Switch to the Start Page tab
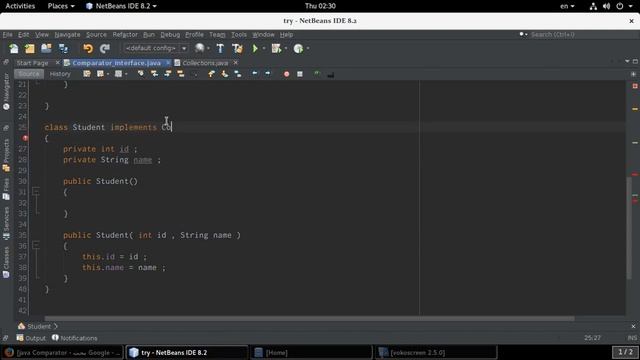640x360 pixels. click(32, 63)
